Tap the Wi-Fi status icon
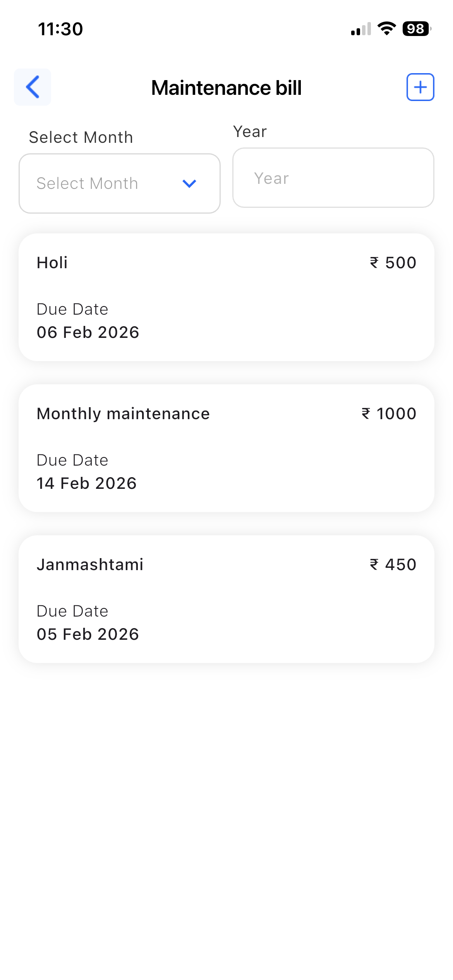This screenshot has width=453, height=980. tap(386, 29)
